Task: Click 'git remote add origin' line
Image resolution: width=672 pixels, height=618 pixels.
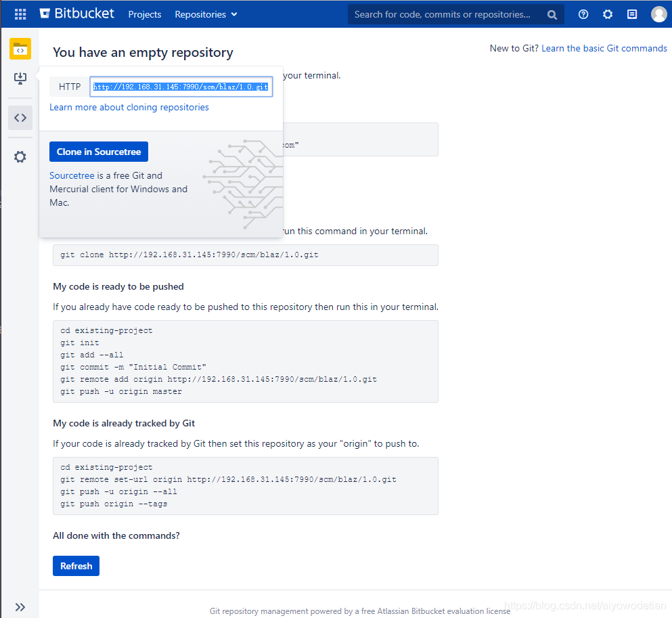Action: pyautogui.click(x=218, y=379)
